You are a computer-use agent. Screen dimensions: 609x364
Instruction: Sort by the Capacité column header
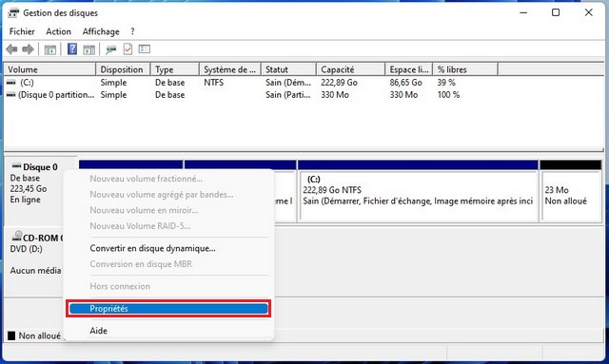[351, 69]
